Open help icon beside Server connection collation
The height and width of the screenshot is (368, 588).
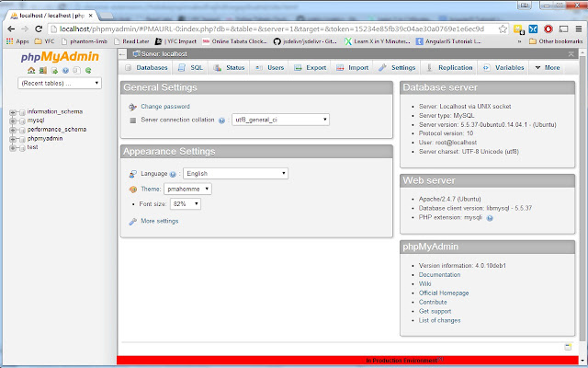221,121
